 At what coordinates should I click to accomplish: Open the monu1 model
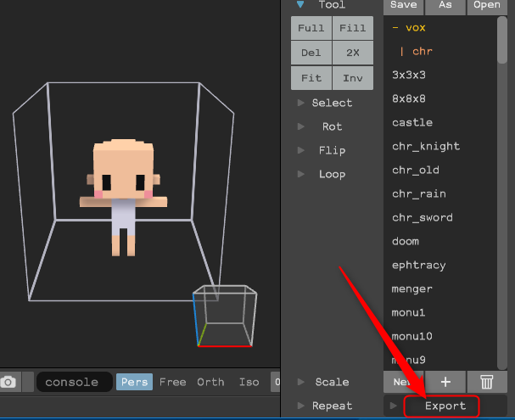408,312
